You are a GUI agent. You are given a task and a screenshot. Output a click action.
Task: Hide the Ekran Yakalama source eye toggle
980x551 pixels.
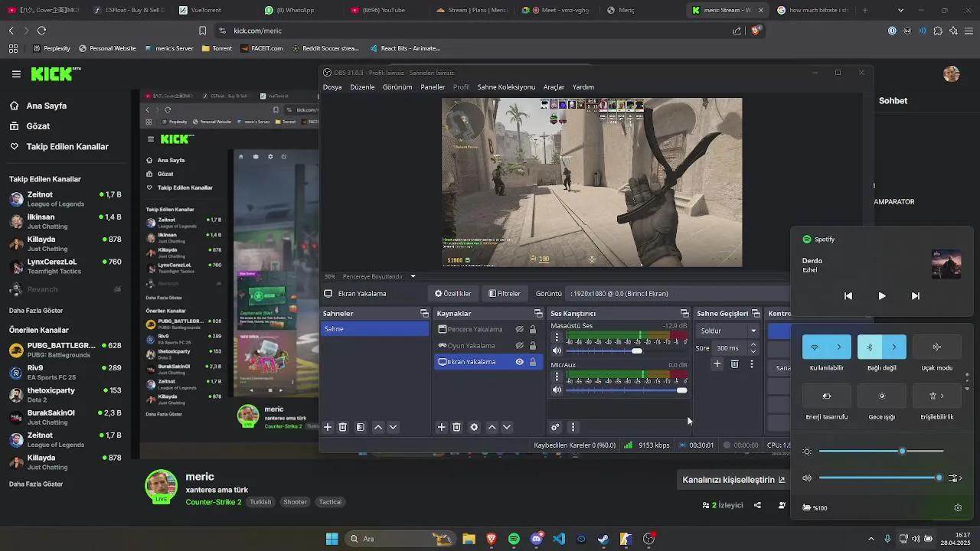tap(519, 362)
